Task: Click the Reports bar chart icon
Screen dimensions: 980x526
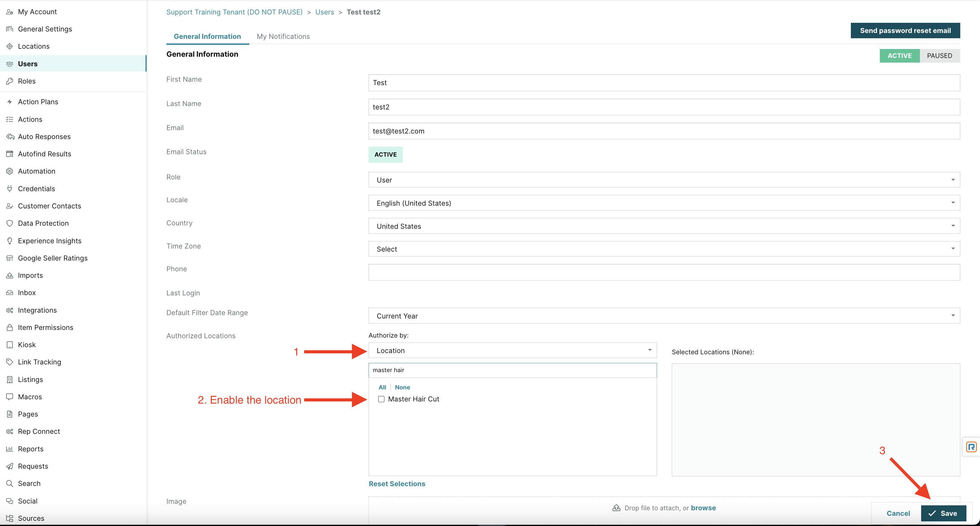Action: (10, 449)
